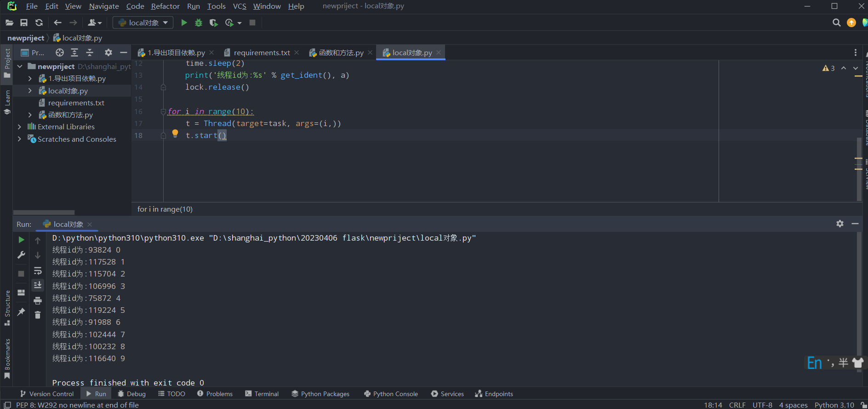Open run configuration wrench in Run panel
This screenshot has height=409, width=868.
click(21, 255)
